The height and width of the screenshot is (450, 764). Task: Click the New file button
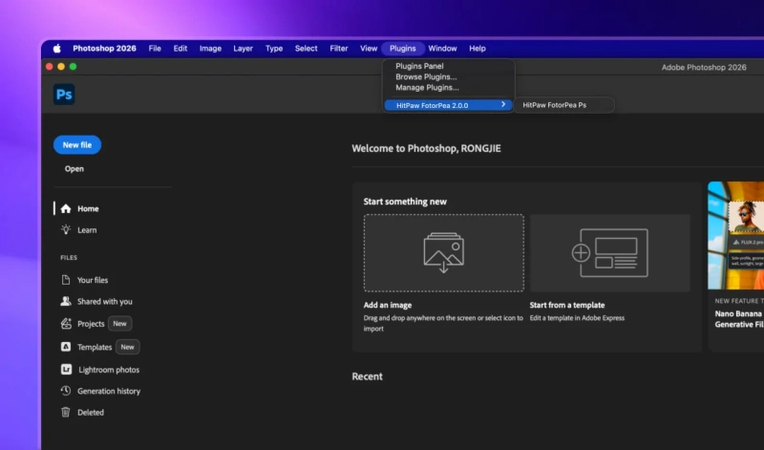77,145
